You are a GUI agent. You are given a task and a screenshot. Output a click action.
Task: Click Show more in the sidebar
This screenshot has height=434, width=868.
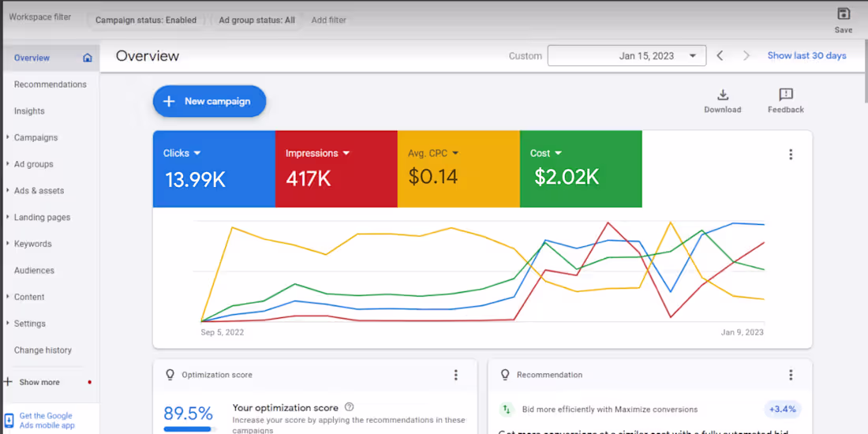39,382
